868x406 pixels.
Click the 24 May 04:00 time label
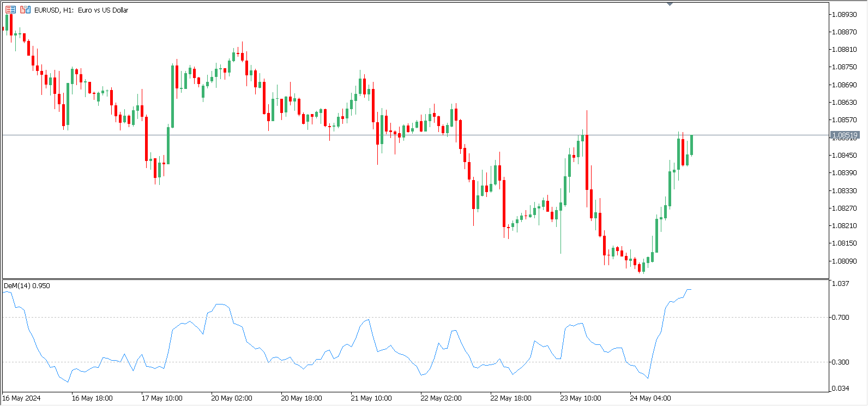click(x=650, y=398)
